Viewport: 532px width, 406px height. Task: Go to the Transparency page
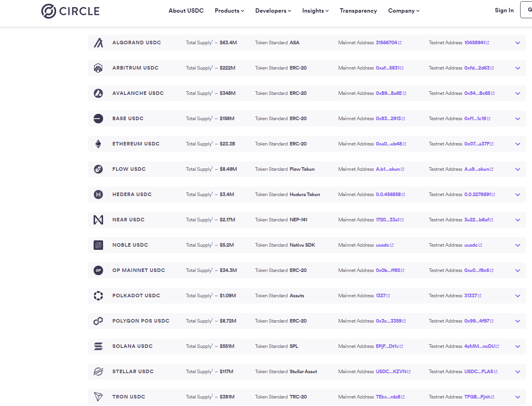[x=358, y=11]
